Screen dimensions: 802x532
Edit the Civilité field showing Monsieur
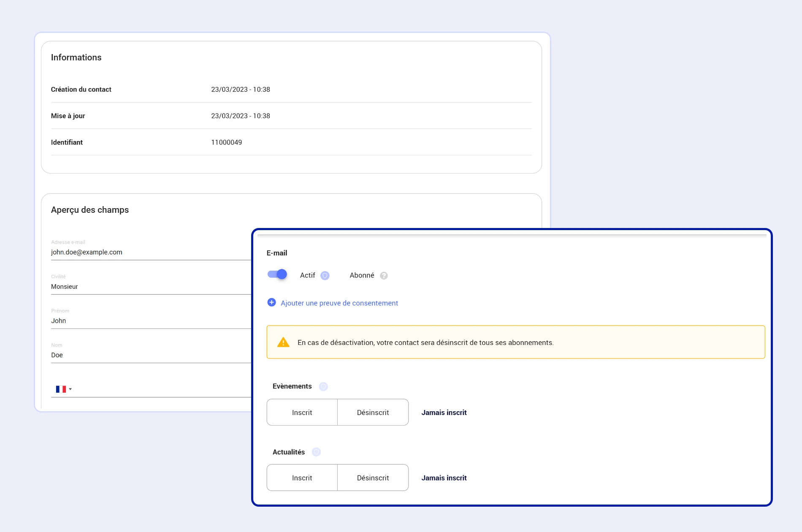(151, 286)
